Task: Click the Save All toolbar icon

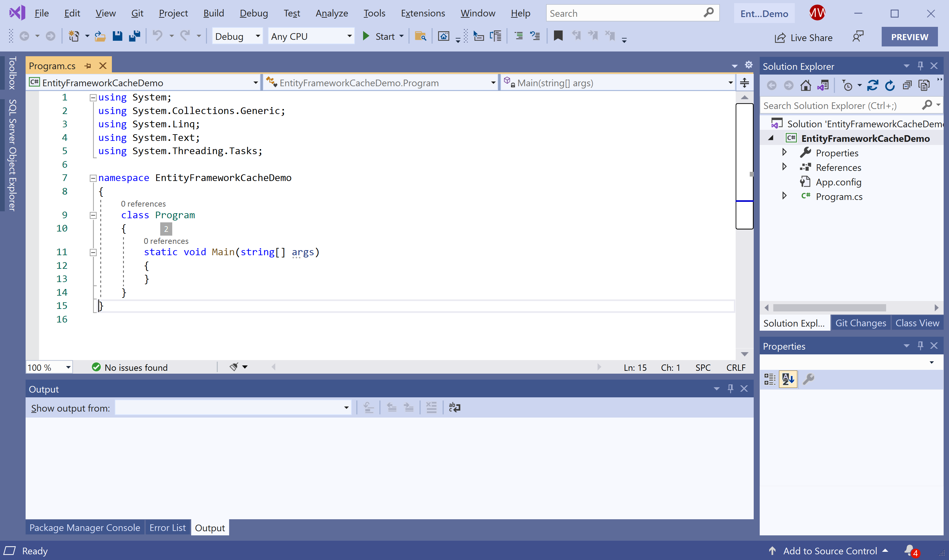Action: (x=134, y=36)
